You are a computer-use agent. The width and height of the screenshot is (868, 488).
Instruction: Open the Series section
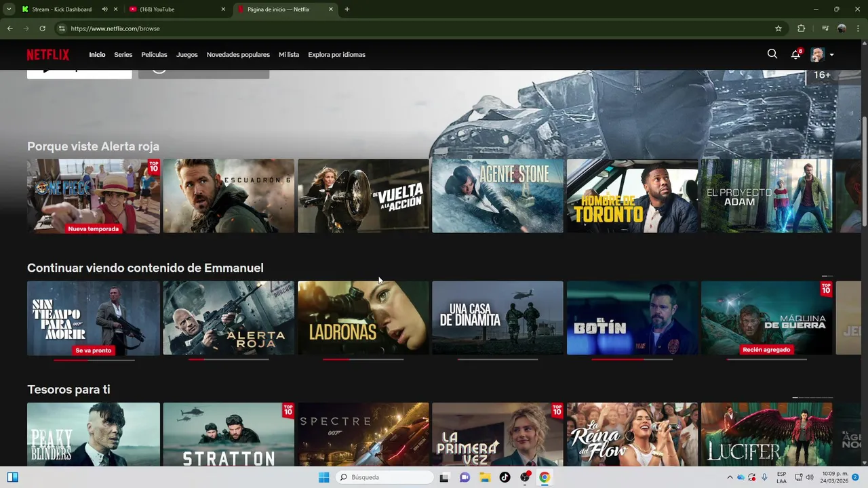click(123, 54)
